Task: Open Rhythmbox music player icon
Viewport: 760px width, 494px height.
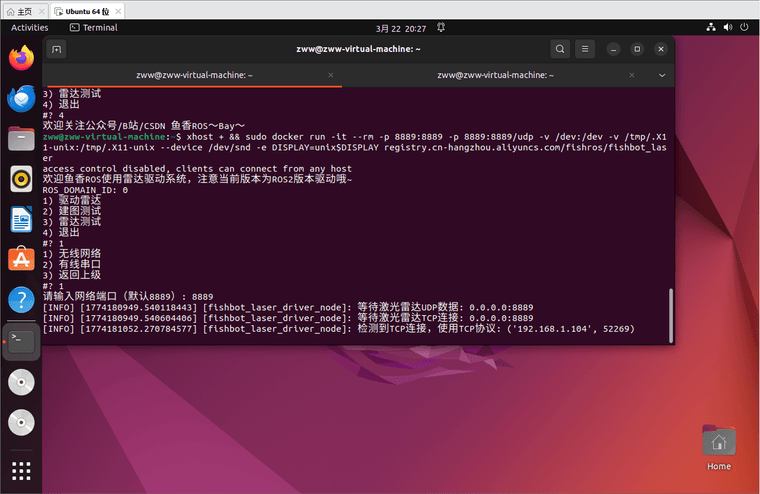Action: pyautogui.click(x=21, y=179)
